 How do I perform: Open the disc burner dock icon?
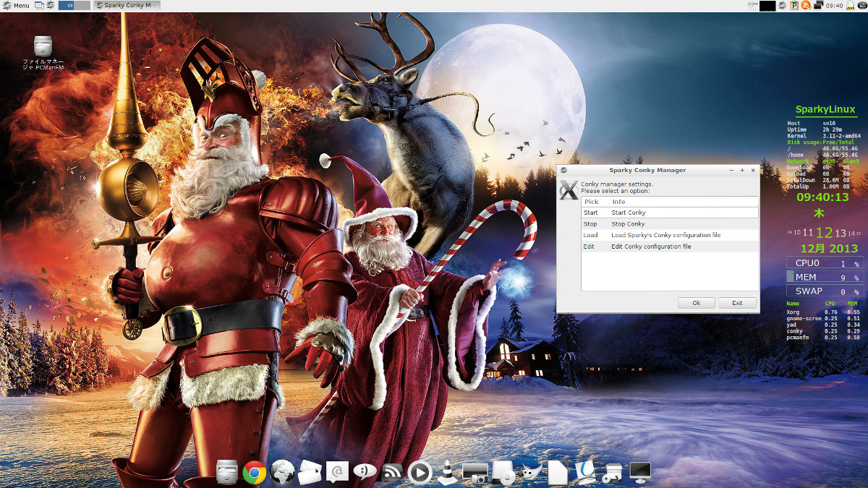point(503,473)
